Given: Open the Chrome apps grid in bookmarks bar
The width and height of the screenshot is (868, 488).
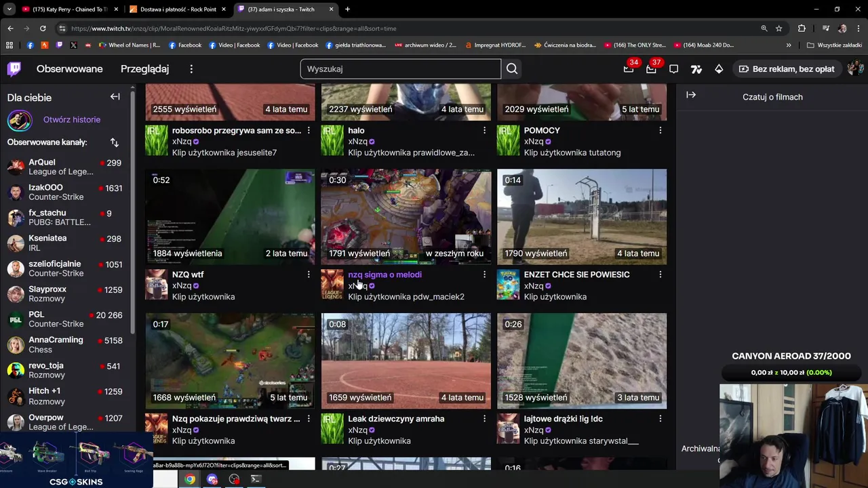Looking at the screenshot, I should pyautogui.click(x=9, y=45).
